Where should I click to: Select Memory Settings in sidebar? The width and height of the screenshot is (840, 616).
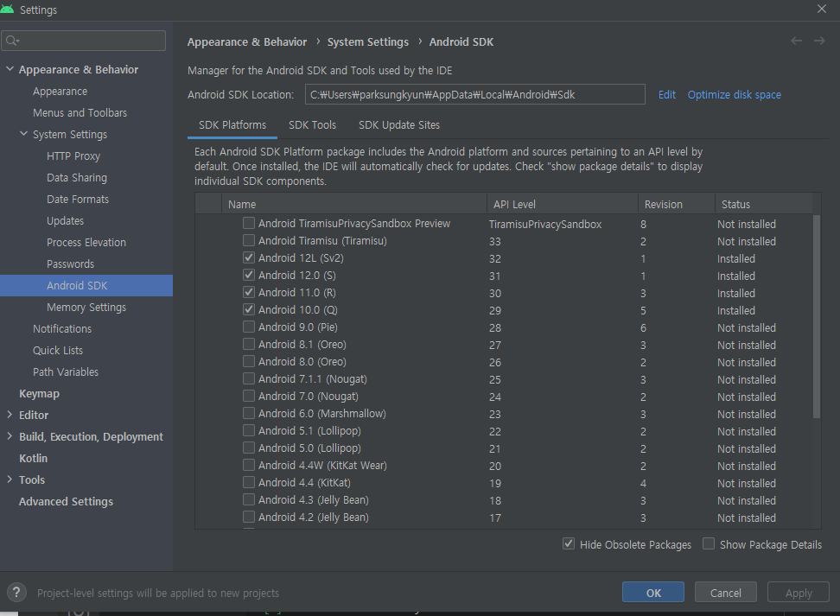point(86,308)
